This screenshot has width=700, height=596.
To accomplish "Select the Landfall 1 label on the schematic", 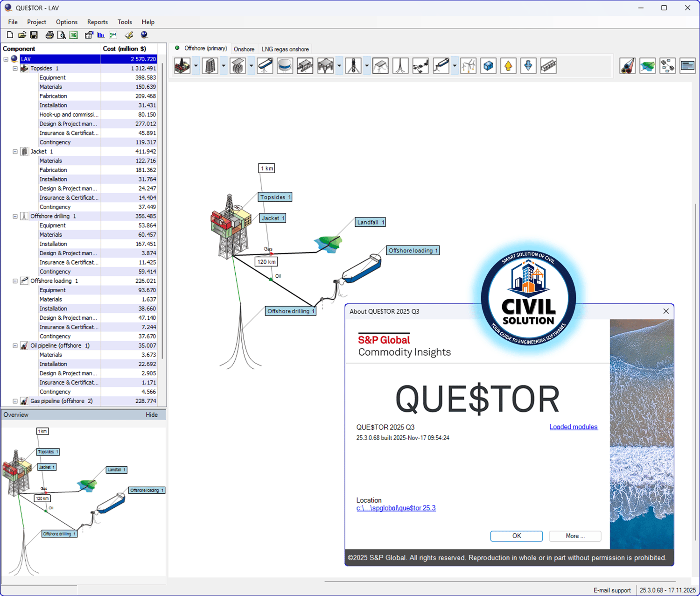I will [x=371, y=223].
